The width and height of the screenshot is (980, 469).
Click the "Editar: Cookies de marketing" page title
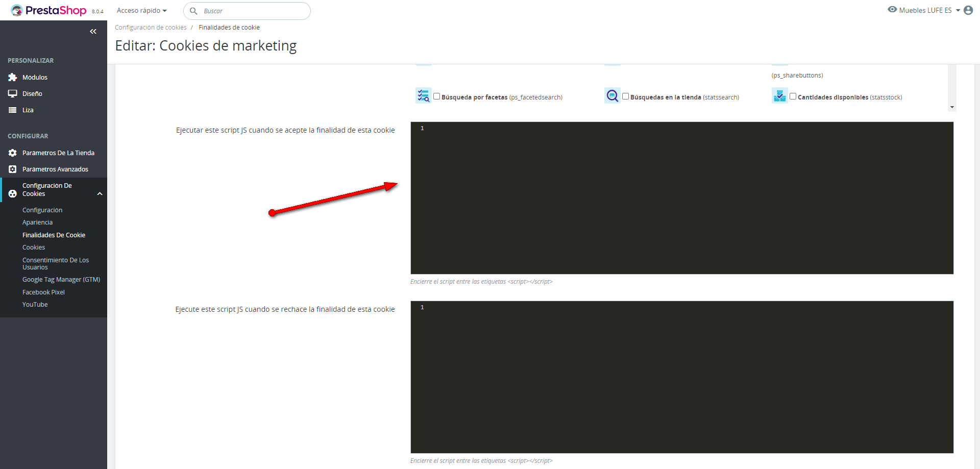(206, 46)
